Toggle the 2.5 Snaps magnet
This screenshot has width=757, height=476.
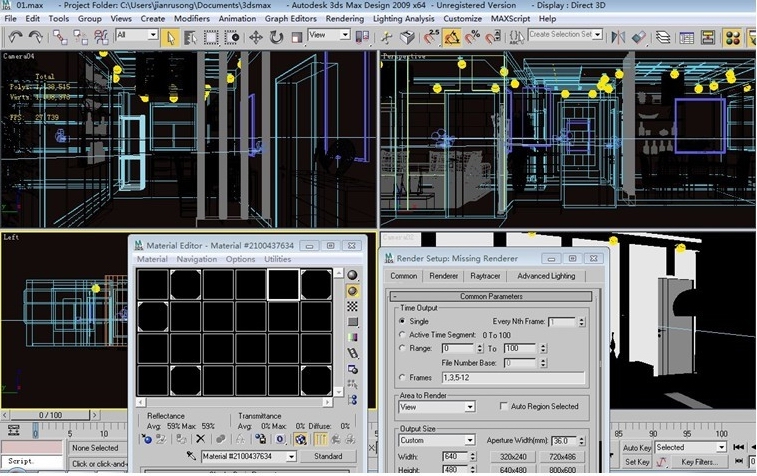pyautogui.click(x=431, y=37)
